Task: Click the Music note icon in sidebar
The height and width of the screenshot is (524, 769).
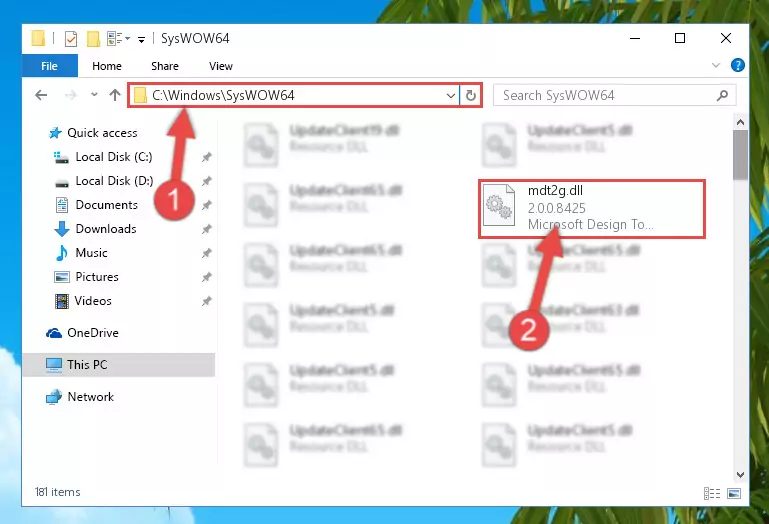Action: pyautogui.click(x=62, y=253)
